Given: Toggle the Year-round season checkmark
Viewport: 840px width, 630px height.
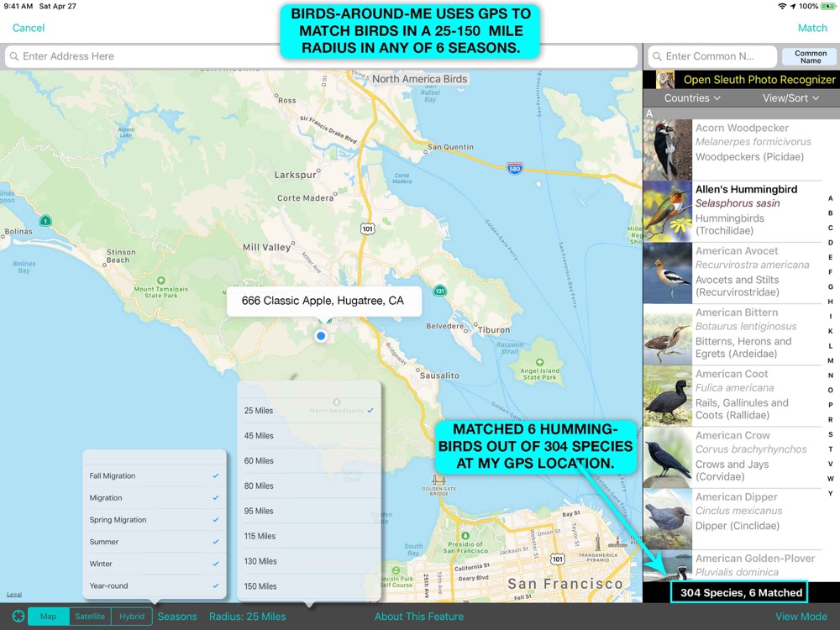Looking at the screenshot, I should [x=215, y=585].
